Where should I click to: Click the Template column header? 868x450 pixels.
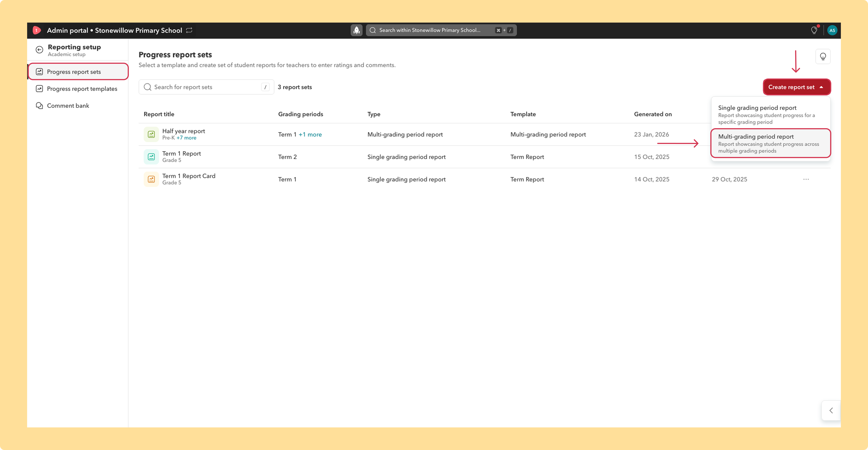click(x=523, y=114)
